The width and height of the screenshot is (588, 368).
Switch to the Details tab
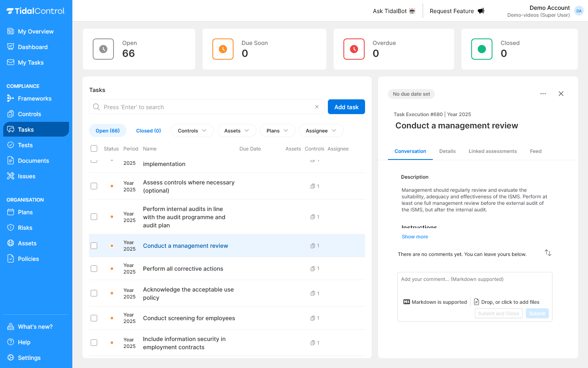tap(448, 151)
